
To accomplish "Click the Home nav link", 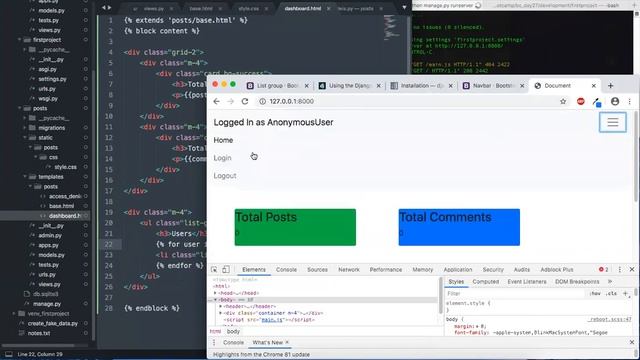I will click(x=223, y=140).
